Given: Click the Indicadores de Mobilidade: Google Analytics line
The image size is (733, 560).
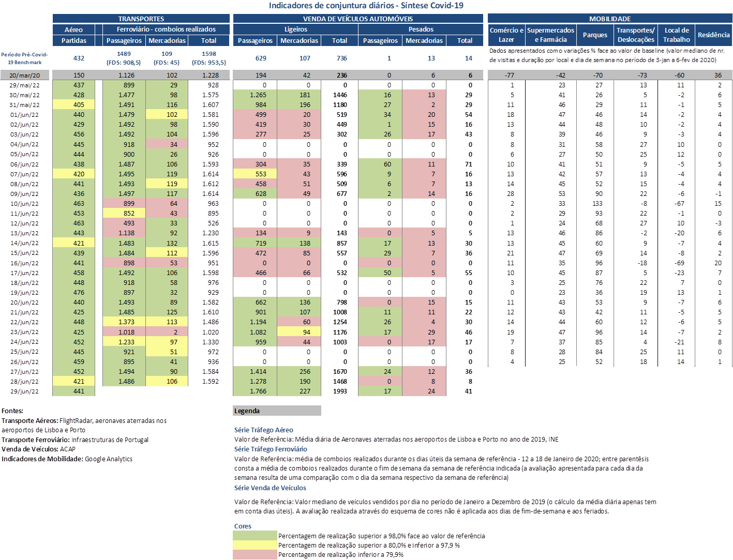Looking at the screenshot, I should click(67, 459).
